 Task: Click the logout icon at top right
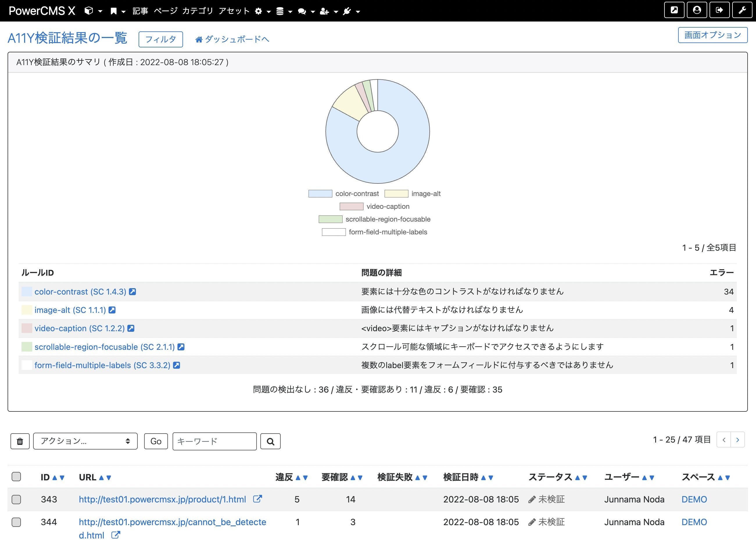click(720, 10)
